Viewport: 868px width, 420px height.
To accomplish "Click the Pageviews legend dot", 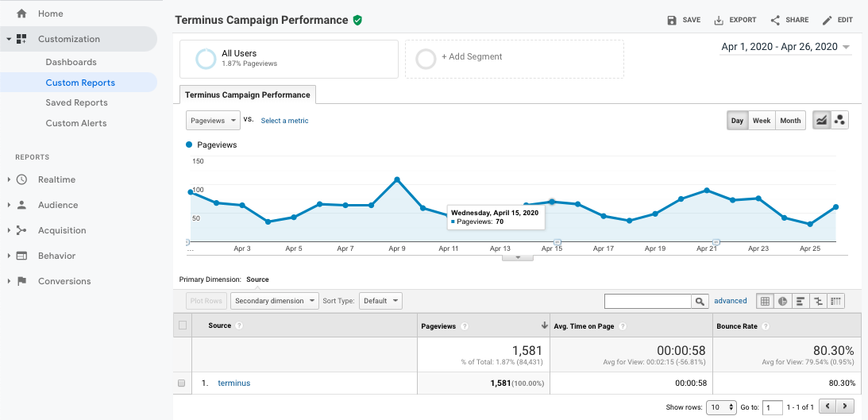I will point(189,144).
